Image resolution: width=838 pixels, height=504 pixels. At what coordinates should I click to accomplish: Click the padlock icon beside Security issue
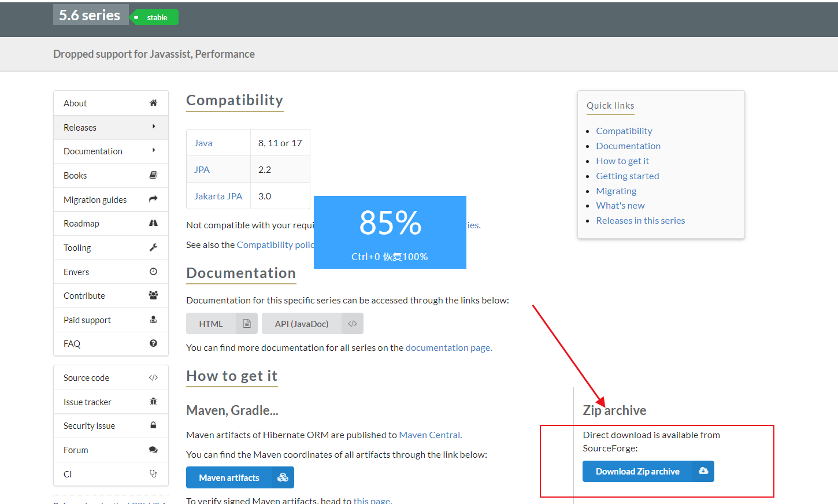pyautogui.click(x=153, y=425)
